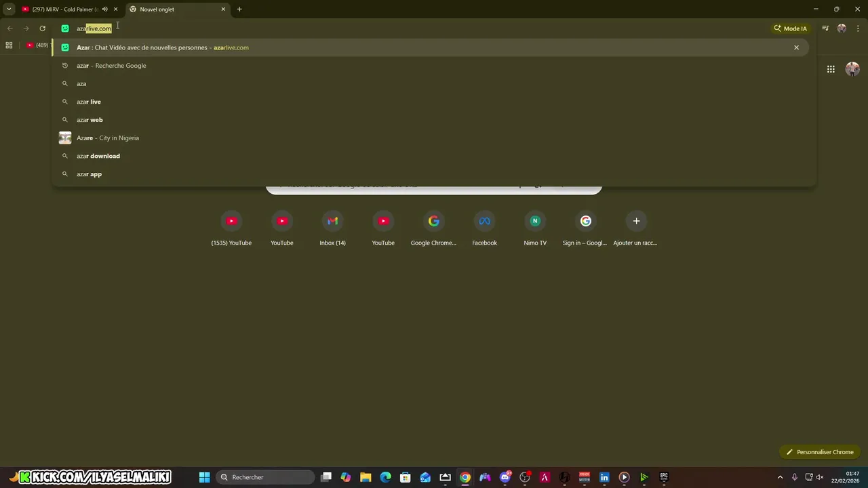This screenshot has width=868, height=488.
Task: Open the Sign in – Google shortcut
Action: (x=585, y=229)
